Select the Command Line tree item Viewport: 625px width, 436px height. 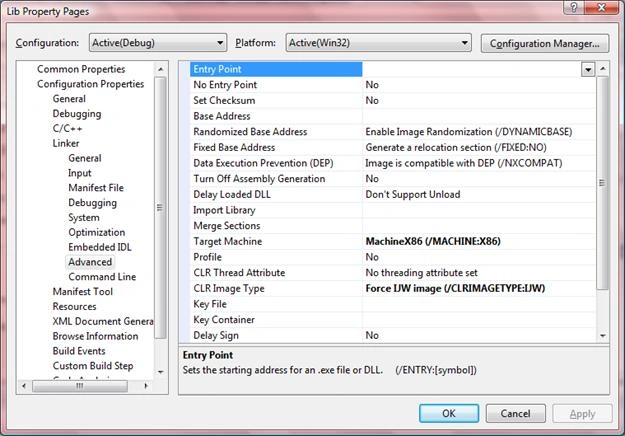click(102, 277)
